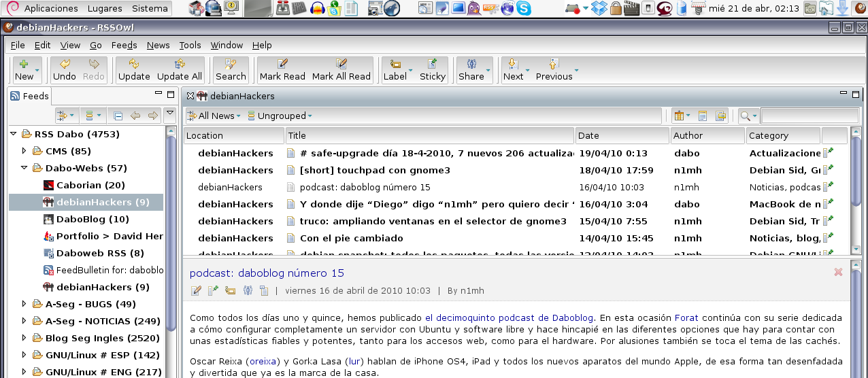
Task: Open the columns layout dropdown
Action: (682, 116)
